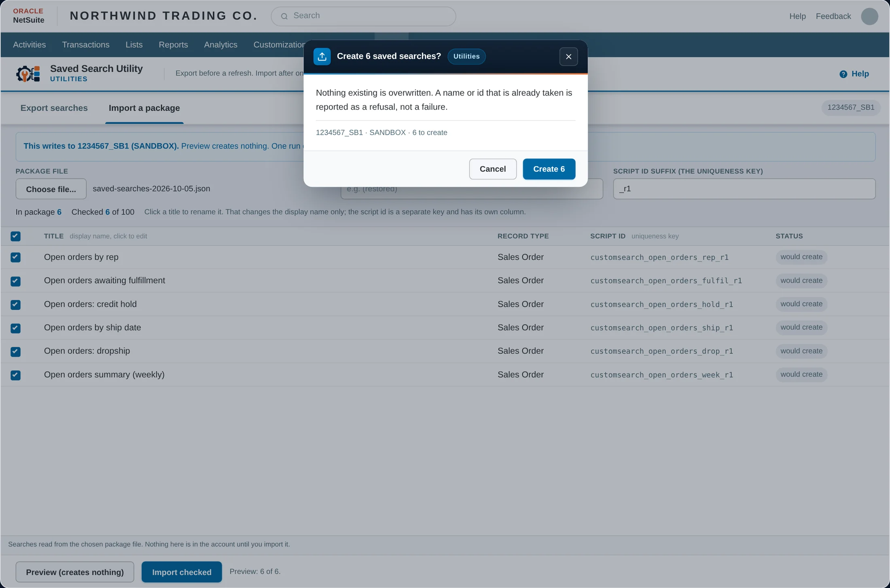890x588 pixels.
Task: Uncheck Open orders: dropship
Action: point(15,351)
